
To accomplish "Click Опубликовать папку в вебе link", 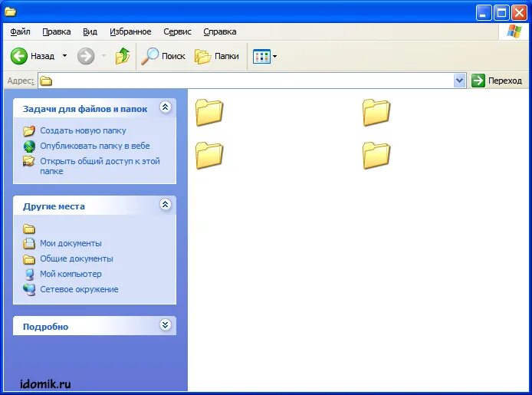I will [94, 146].
